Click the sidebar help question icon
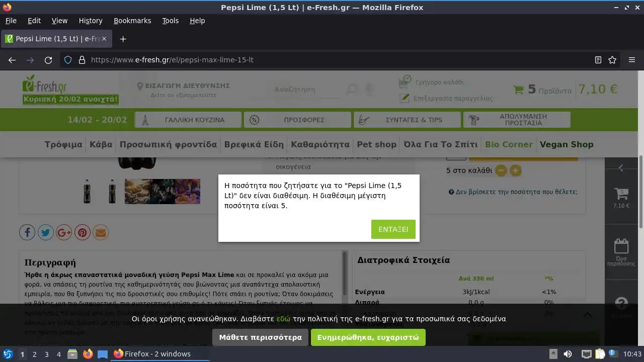This screenshot has width=644, height=362. tap(621, 303)
